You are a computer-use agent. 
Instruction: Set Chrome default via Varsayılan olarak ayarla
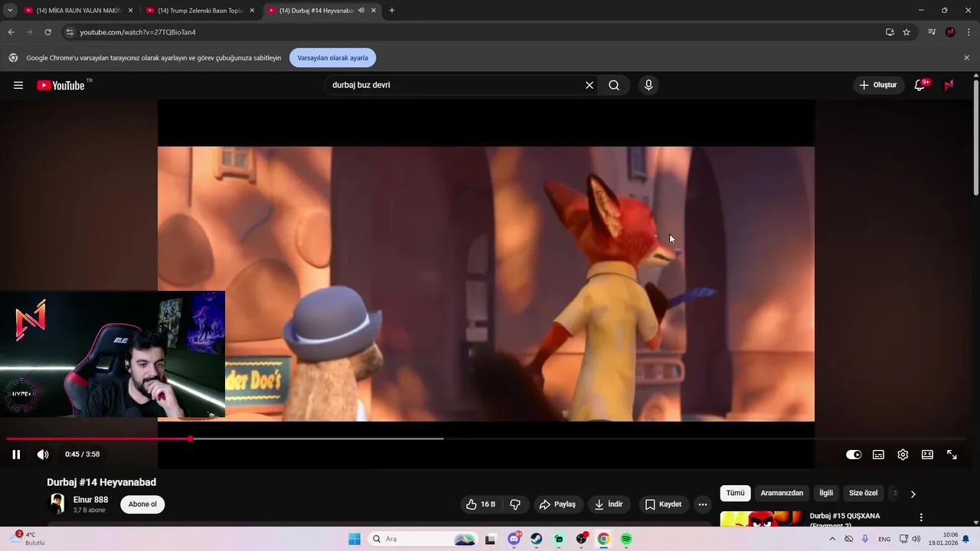point(332,58)
